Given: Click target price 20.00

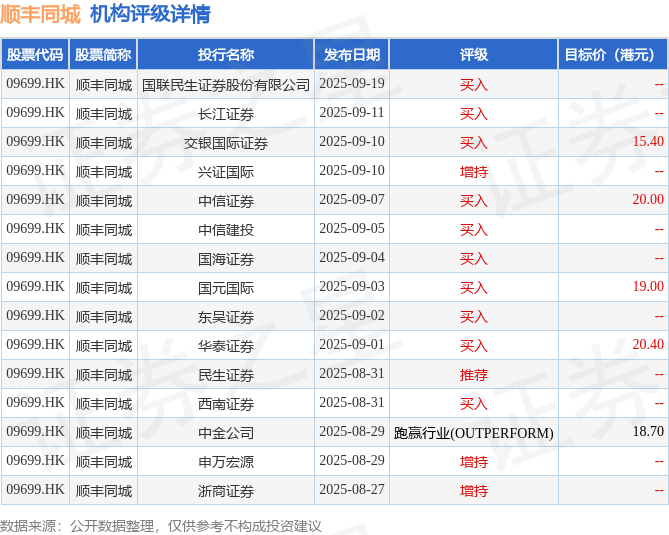Looking at the screenshot, I should (x=648, y=199).
